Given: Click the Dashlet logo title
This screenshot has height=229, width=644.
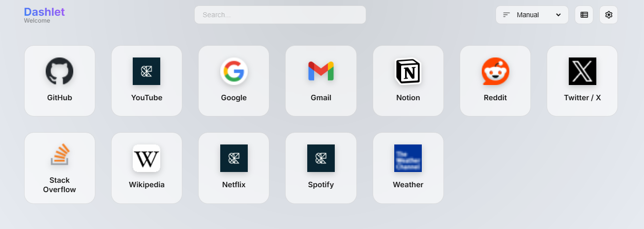Looking at the screenshot, I should pos(44,12).
